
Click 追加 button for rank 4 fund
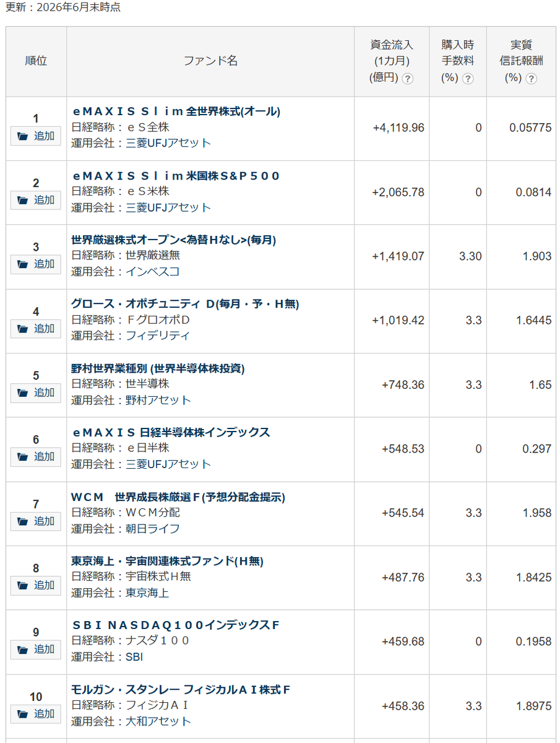(36, 329)
